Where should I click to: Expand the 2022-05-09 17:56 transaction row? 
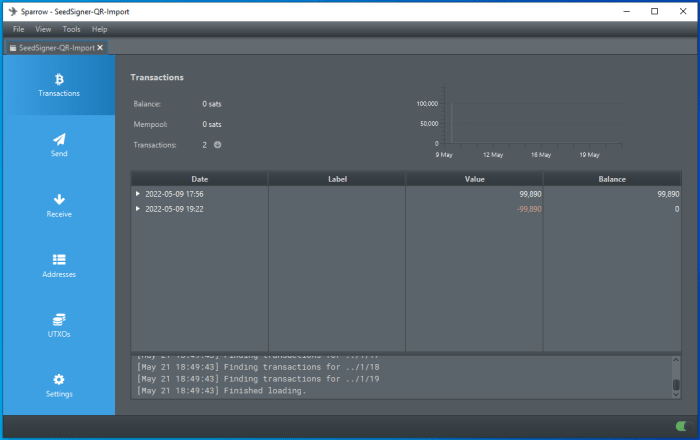click(x=138, y=194)
